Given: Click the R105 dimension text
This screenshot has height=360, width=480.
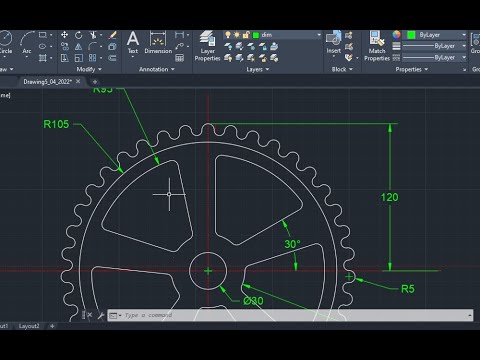Looking at the screenshot, I should tap(56, 124).
